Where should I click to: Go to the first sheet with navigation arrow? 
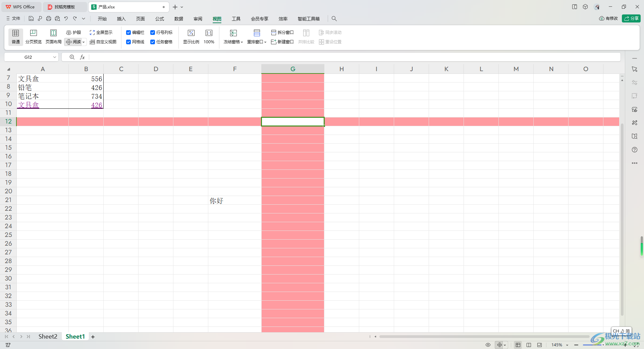(6, 337)
